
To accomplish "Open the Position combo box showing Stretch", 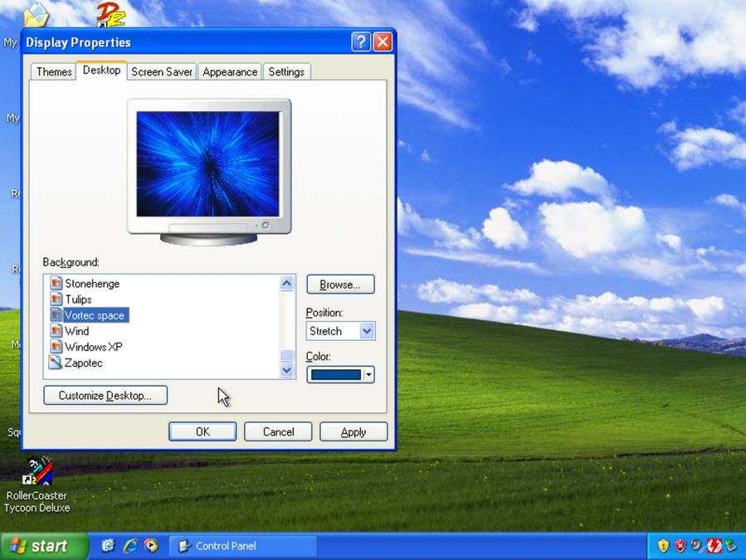I will [340, 331].
